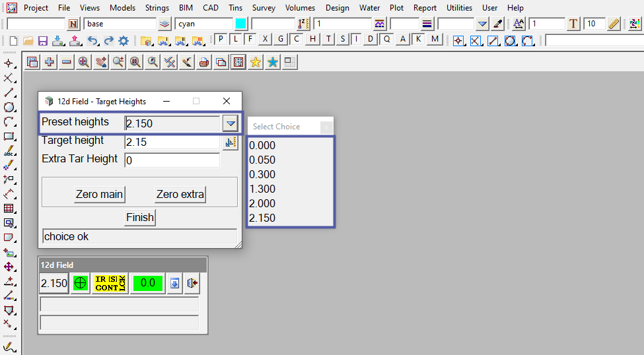Open the Survey menu
Image resolution: width=644 pixels, height=355 pixels.
tap(264, 8)
